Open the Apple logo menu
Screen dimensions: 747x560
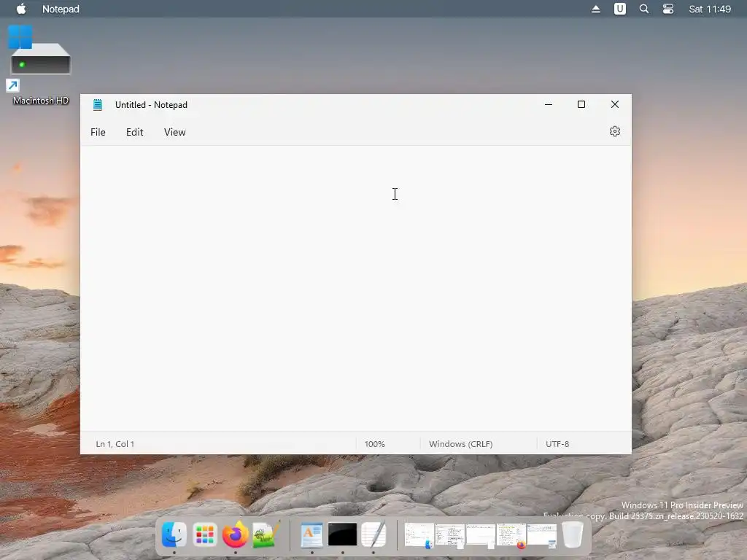pyautogui.click(x=21, y=9)
